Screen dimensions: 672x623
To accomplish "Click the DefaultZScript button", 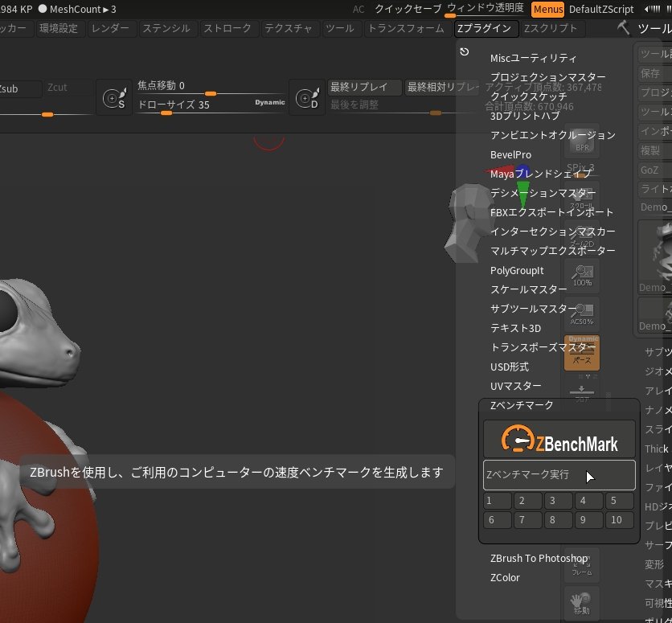I will (601, 10).
